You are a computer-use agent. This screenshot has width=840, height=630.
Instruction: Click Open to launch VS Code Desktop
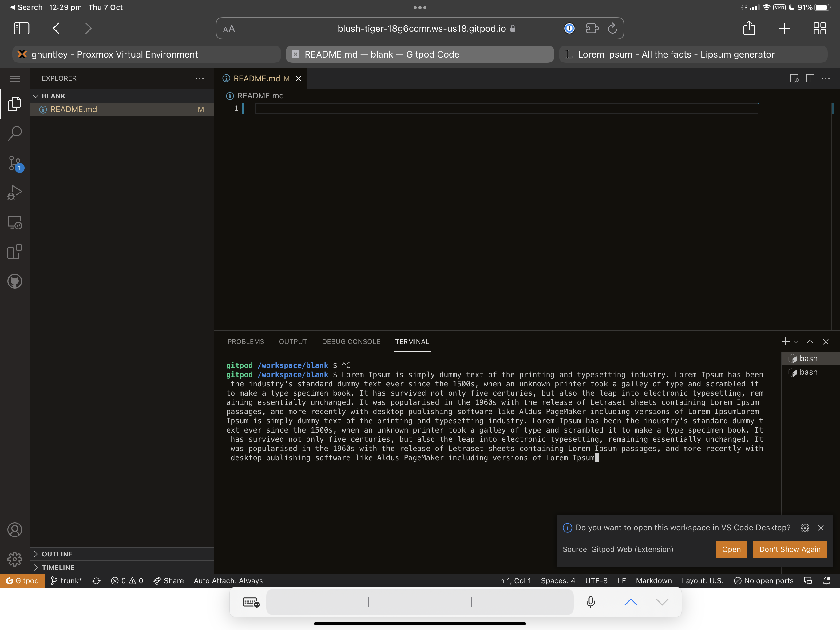tap(731, 549)
